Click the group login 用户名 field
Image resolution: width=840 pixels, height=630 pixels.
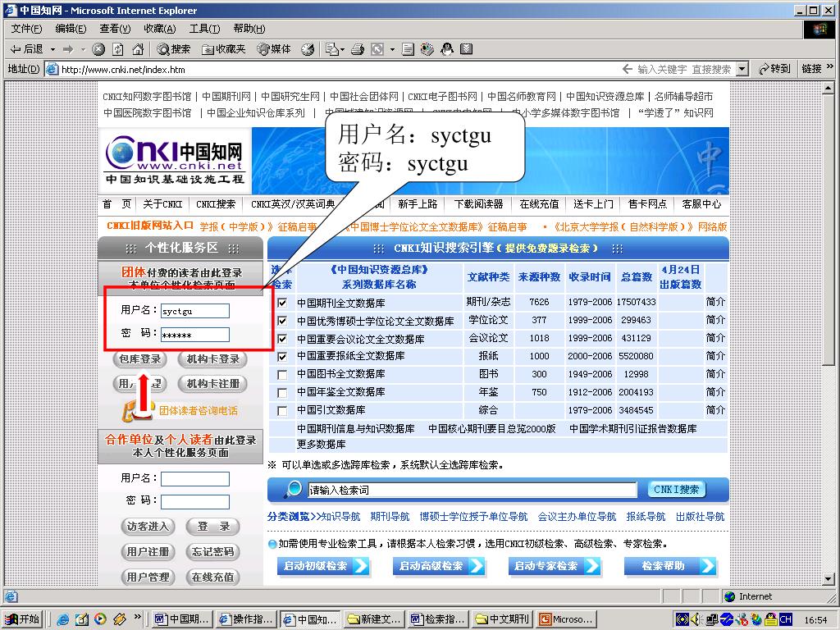point(195,311)
